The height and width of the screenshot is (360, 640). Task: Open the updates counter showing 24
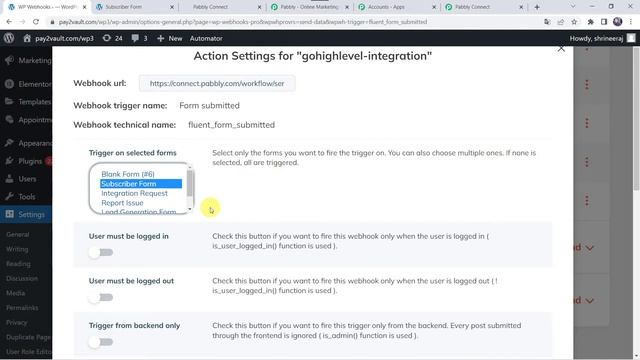tap(113, 38)
